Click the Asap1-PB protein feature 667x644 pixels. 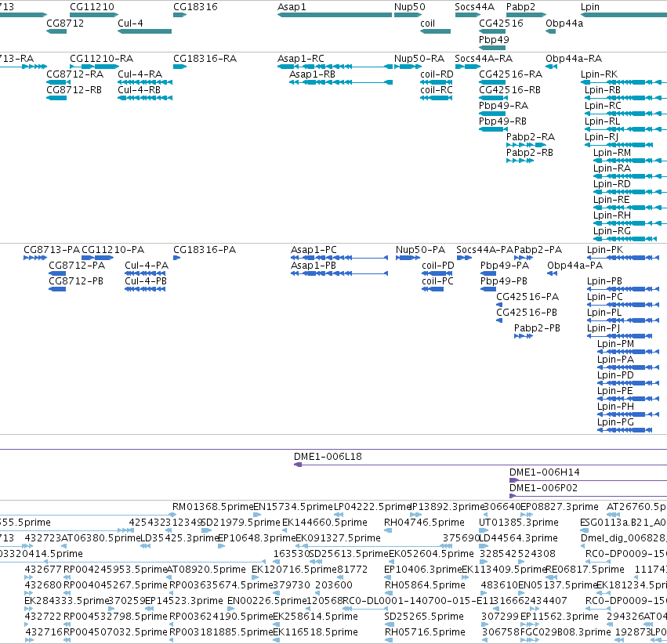coord(339,273)
